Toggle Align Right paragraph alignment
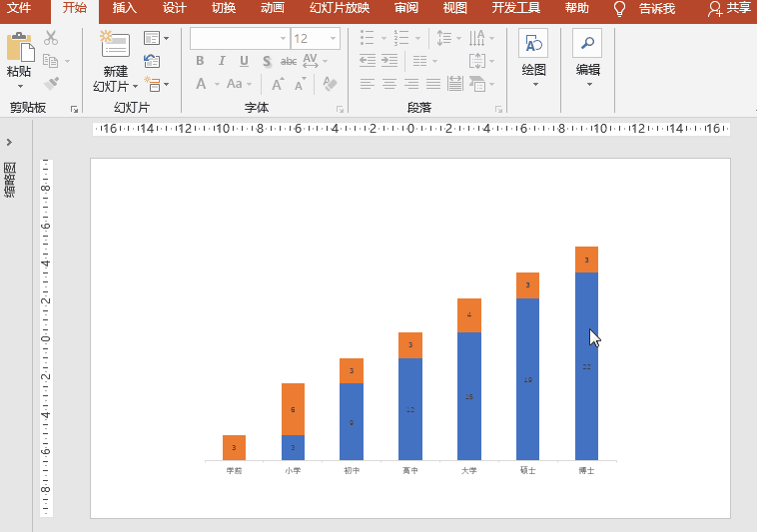Screen dimensions: 757x532 (x=411, y=84)
